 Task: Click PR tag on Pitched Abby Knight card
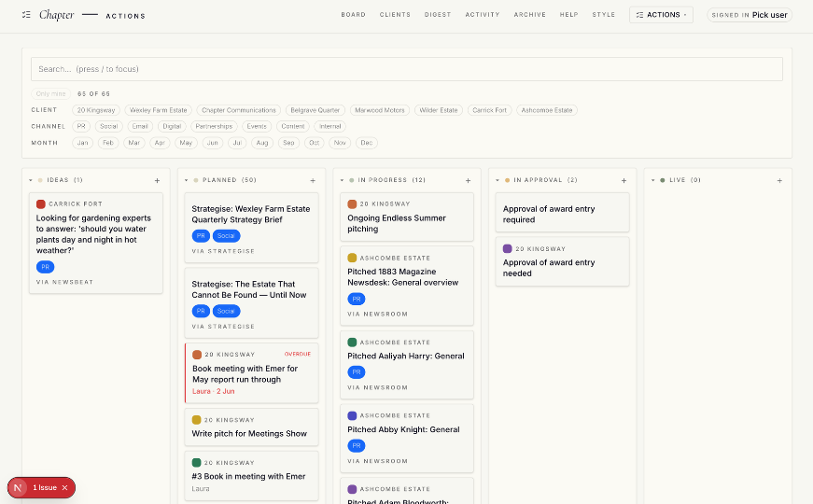(x=357, y=446)
